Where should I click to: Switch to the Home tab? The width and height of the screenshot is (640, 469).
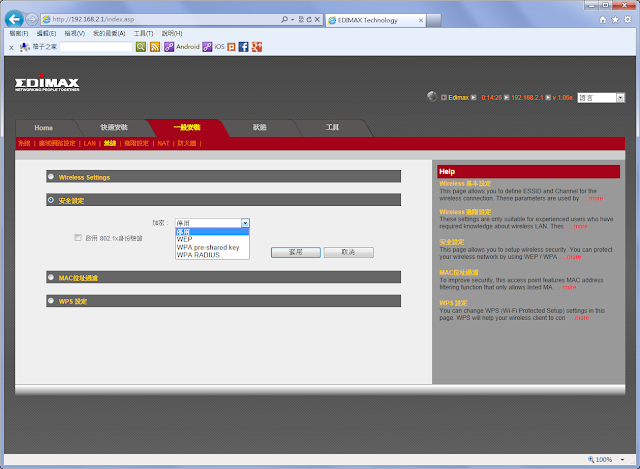click(x=44, y=128)
